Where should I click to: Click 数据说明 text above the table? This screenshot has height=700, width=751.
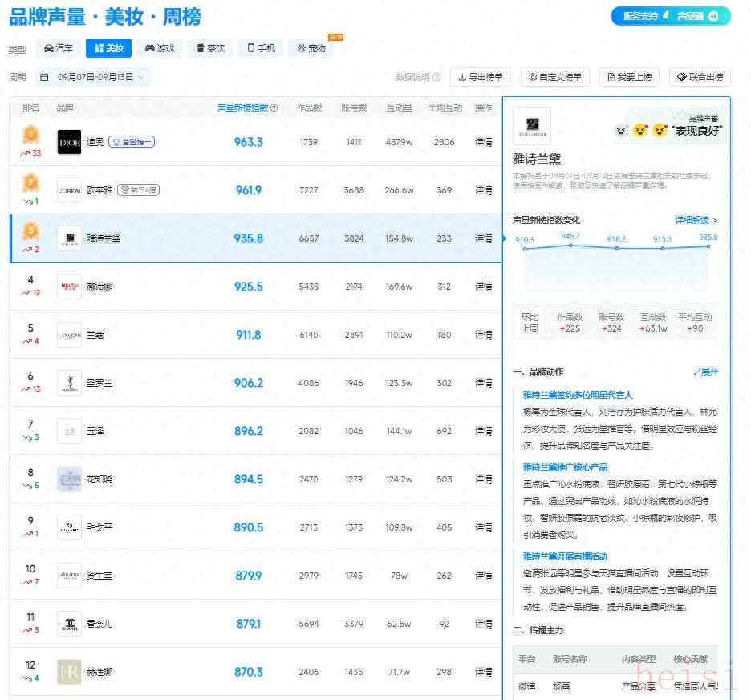pyautogui.click(x=412, y=77)
